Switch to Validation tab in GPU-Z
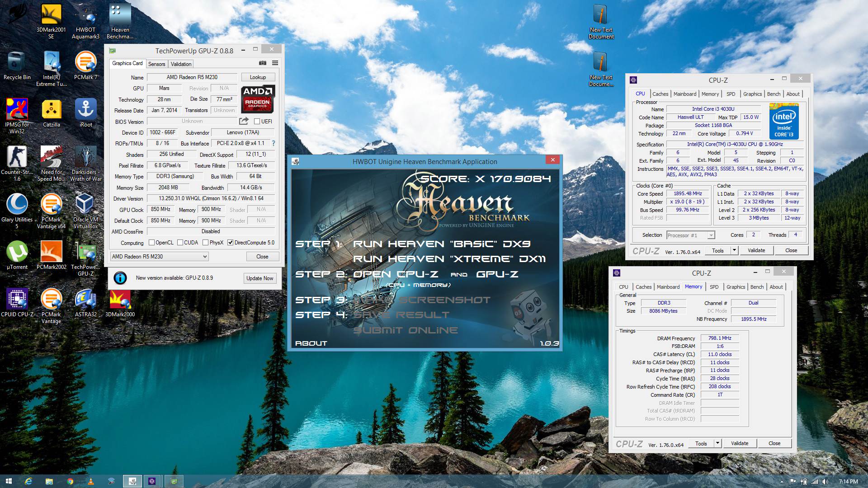Screen dimensions: 868x488 pos(181,64)
